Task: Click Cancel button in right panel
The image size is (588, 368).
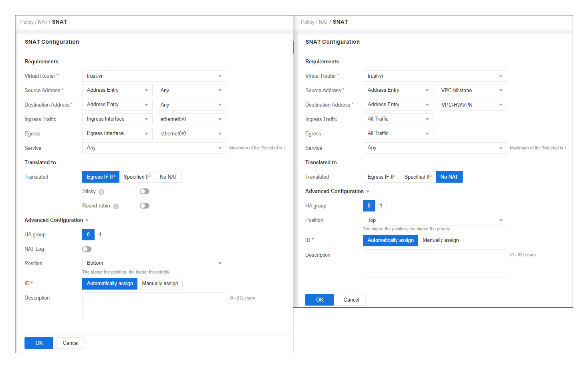Action: tap(351, 300)
